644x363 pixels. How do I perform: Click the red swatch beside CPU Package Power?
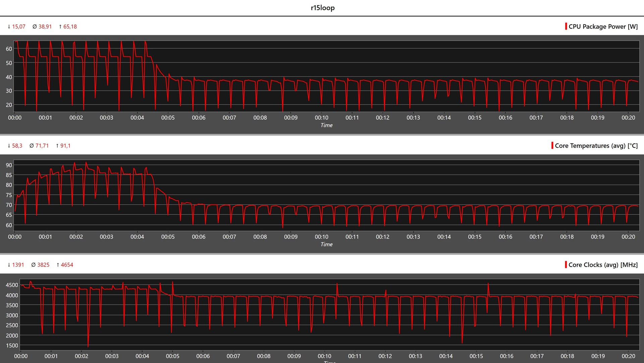coord(566,26)
